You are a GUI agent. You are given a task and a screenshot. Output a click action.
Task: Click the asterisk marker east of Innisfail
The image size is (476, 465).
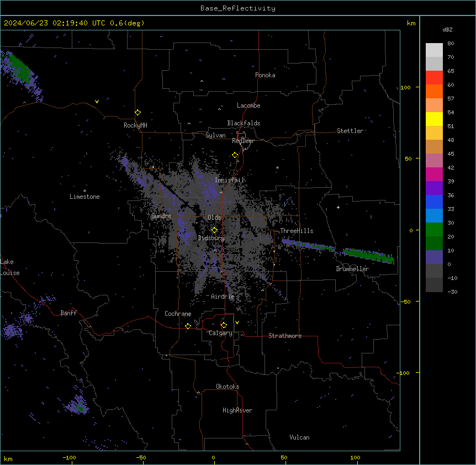point(277,167)
